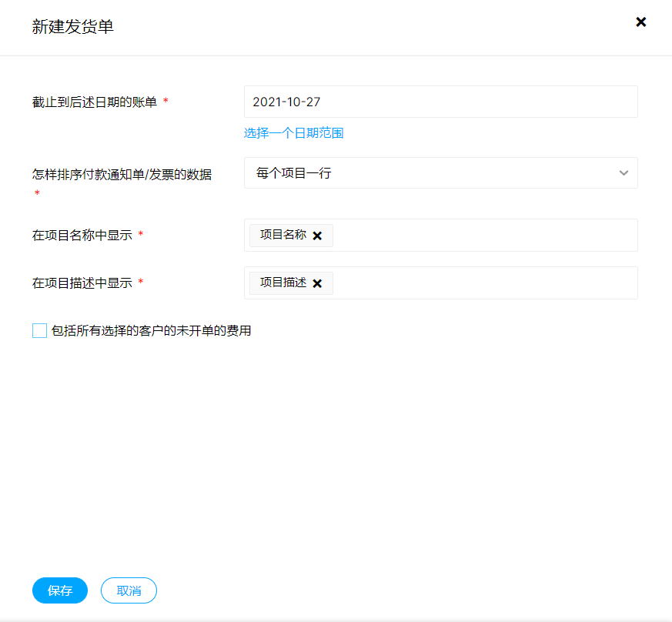Viewport: 672px width, 622px height.
Task: Select the 项目描述 tag chip text
Action: [x=283, y=283]
